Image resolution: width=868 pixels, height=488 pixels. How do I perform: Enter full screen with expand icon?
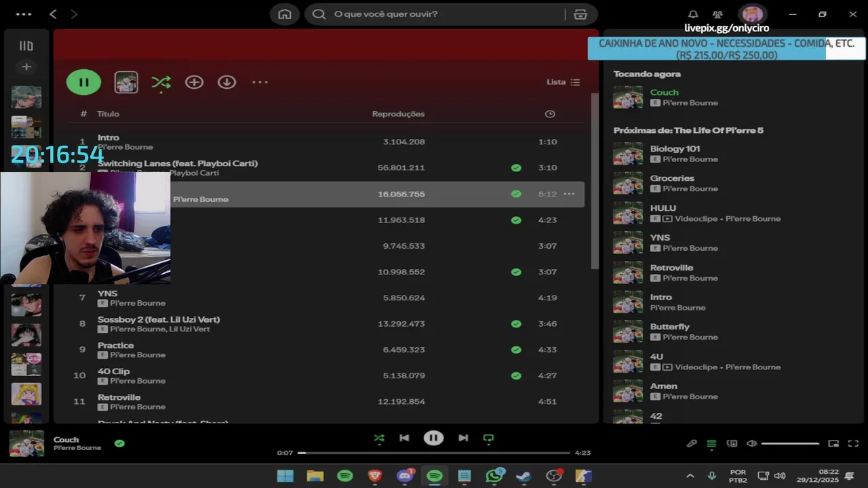pos(853,443)
